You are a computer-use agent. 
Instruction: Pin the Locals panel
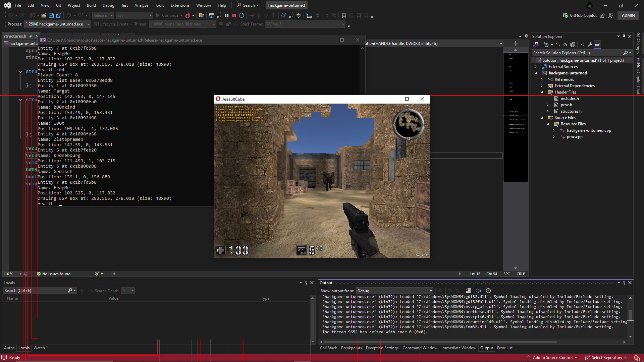tap(306, 283)
